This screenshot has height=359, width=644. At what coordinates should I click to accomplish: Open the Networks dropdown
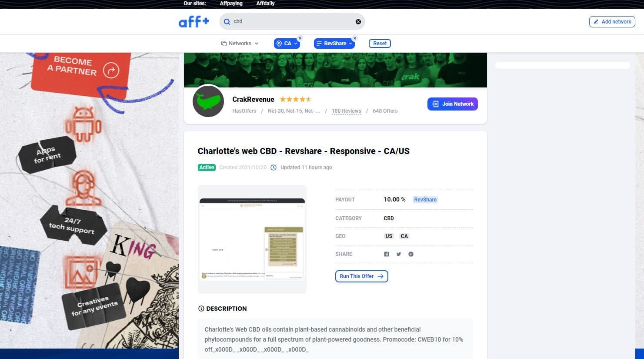(240, 44)
